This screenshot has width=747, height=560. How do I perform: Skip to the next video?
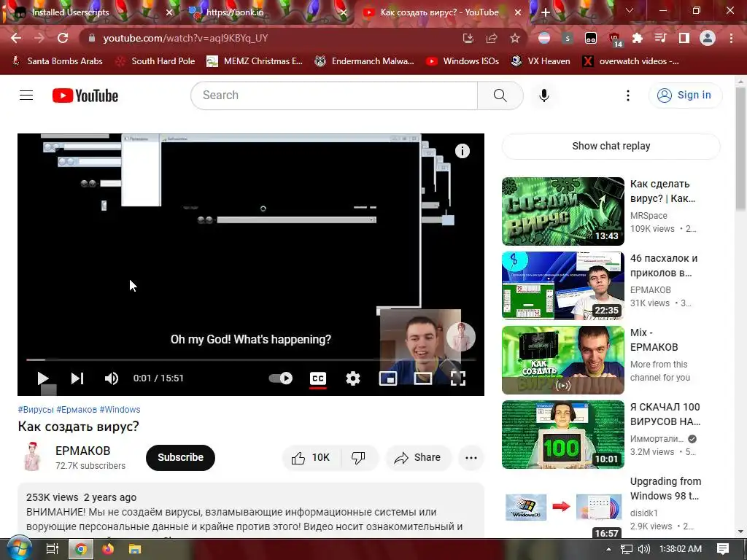(x=77, y=378)
